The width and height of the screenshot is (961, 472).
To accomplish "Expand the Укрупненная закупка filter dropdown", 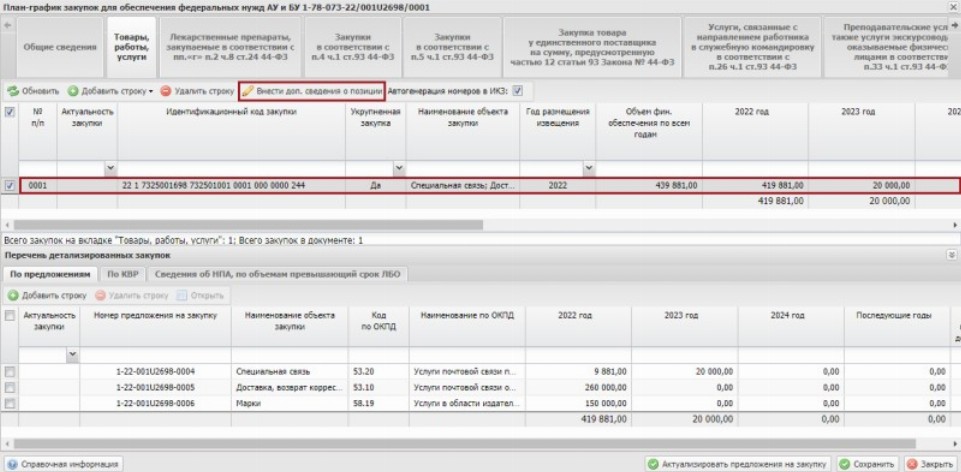I will (x=399, y=168).
